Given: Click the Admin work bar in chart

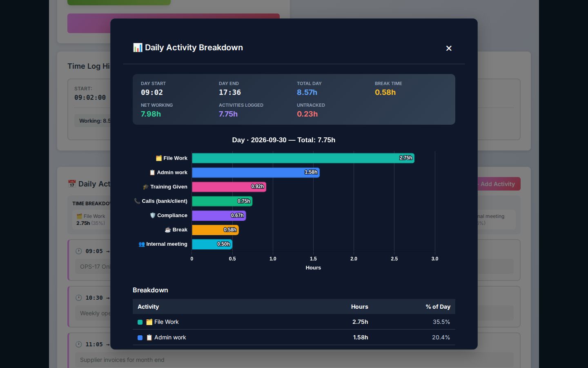Looking at the screenshot, I should tap(256, 173).
